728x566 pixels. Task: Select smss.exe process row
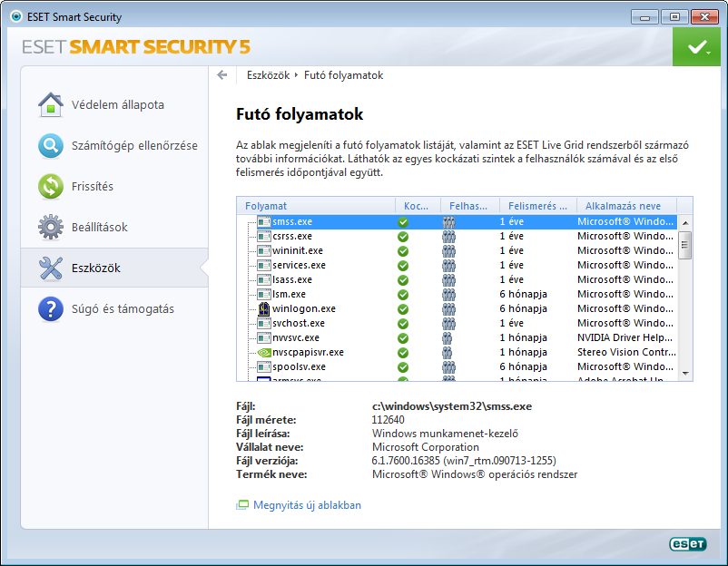click(x=457, y=221)
